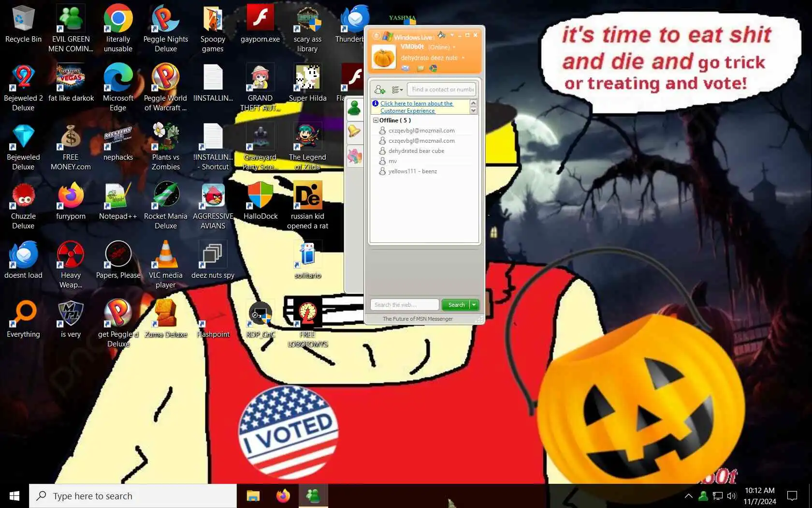Viewport: 812px width, 508px height.
Task: Select the Papers, Please desktop icon
Action: [x=118, y=259]
